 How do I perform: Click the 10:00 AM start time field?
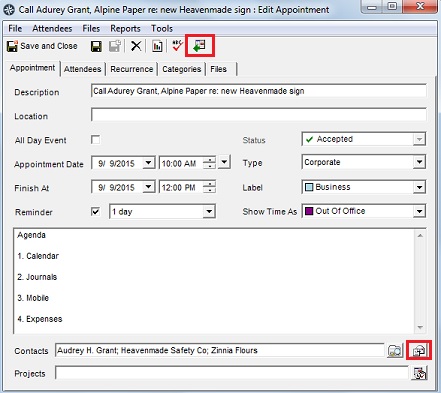tap(181, 163)
